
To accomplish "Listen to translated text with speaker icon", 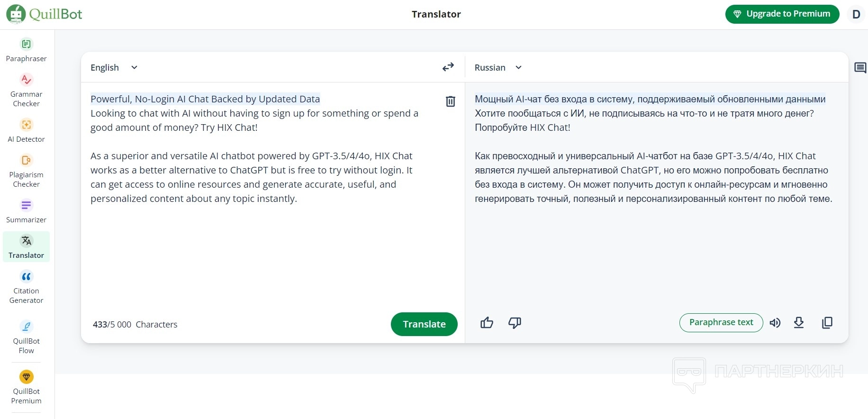I will (775, 323).
